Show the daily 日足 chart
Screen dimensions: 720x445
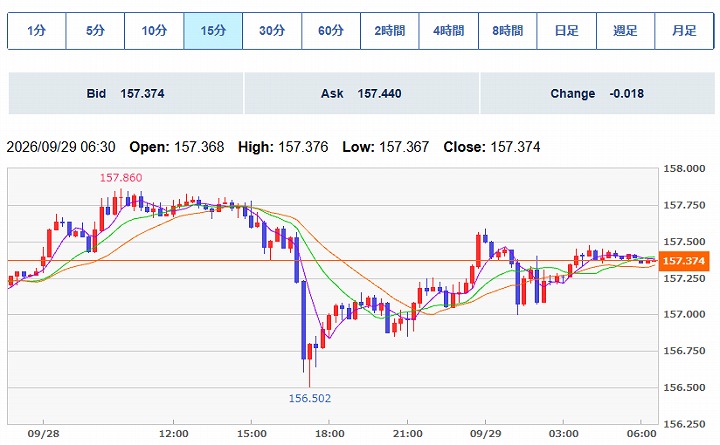[x=567, y=31]
